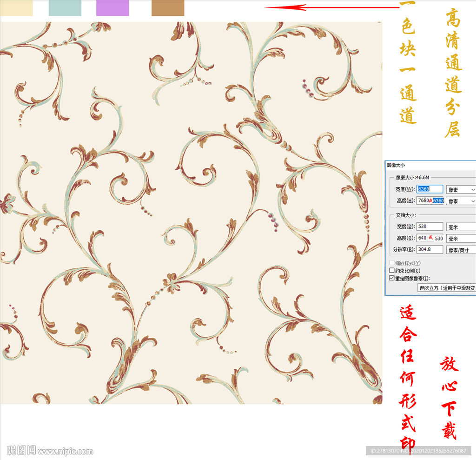The image size is (476, 460).
Task: Open the pixel width unit dropdown
Action: (461, 190)
